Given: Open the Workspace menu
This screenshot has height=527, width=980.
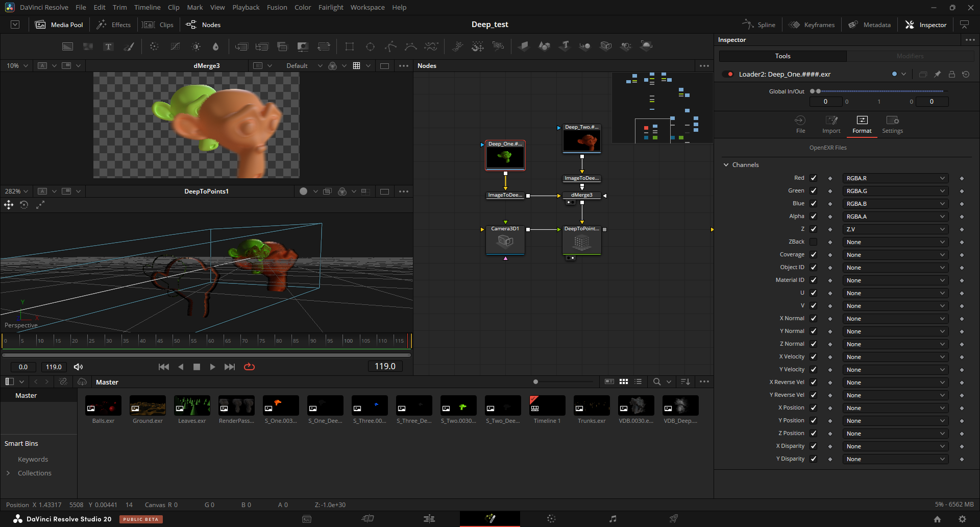Looking at the screenshot, I should 367,7.
